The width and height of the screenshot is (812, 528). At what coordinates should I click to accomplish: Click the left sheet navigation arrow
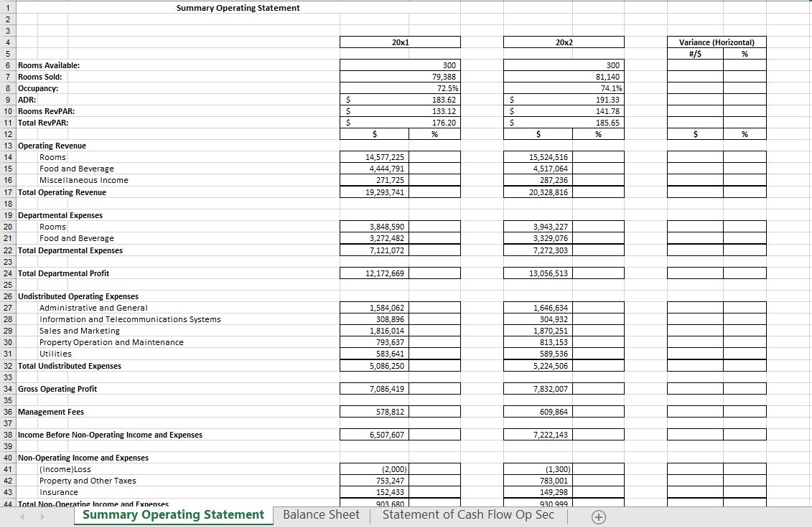pyautogui.click(x=21, y=516)
